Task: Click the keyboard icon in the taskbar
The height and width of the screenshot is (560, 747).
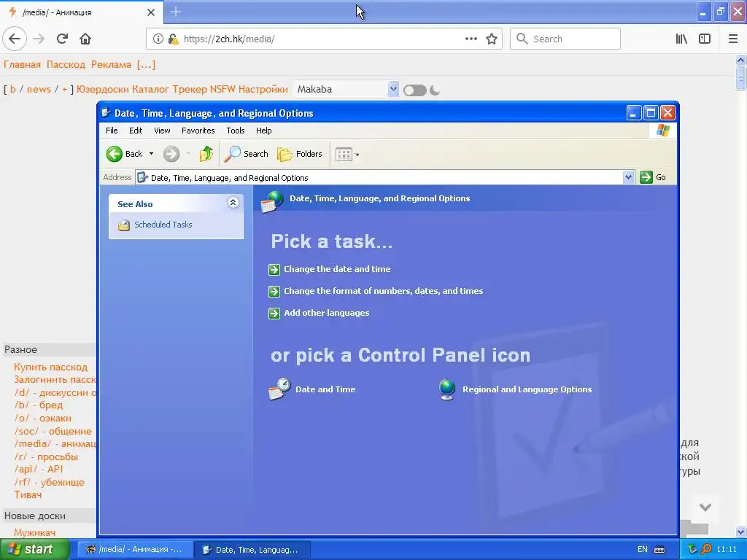Action: click(659, 550)
